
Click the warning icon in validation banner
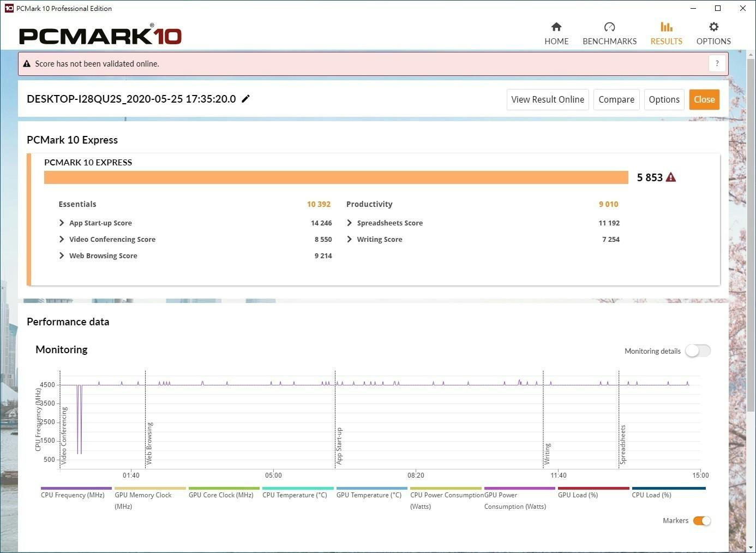27,64
